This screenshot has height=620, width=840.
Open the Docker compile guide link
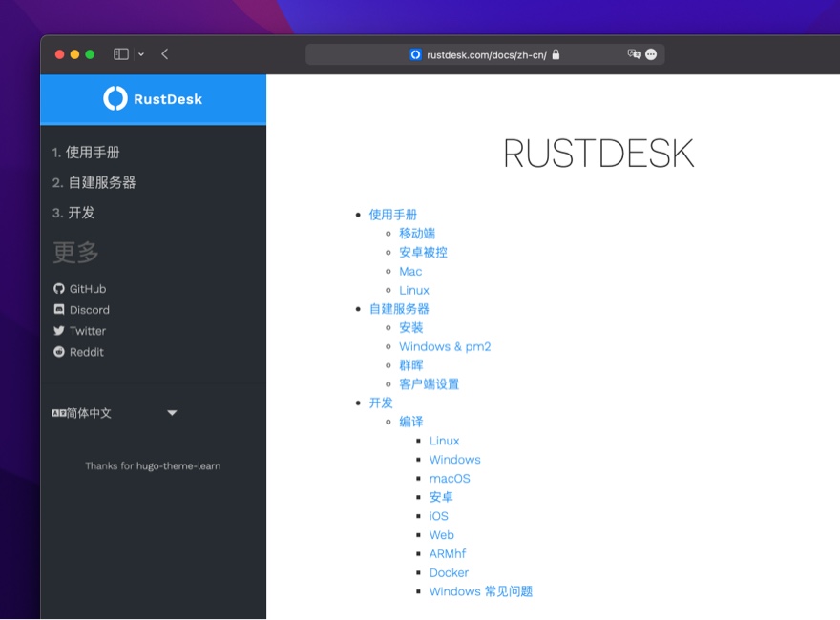point(449,572)
